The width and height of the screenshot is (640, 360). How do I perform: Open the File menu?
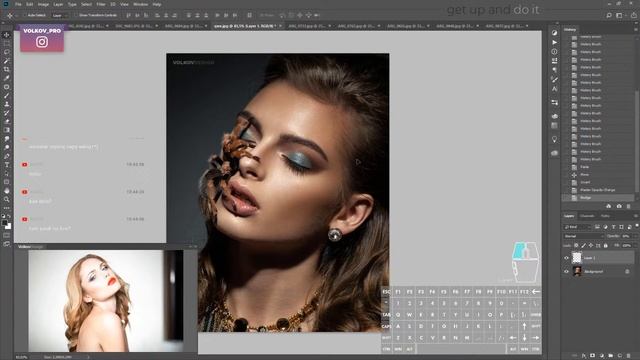pos(18,4)
